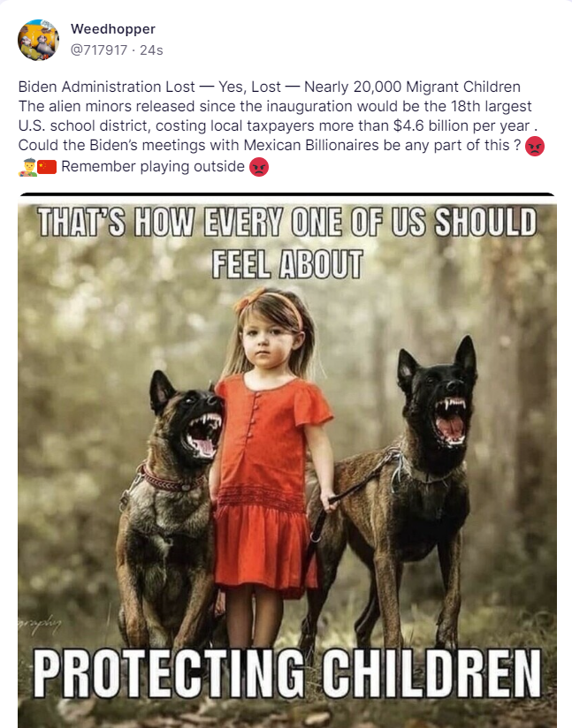This screenshot has height=728, width=572.
Task: Open the attached meme image
Action: click(287, 460)
